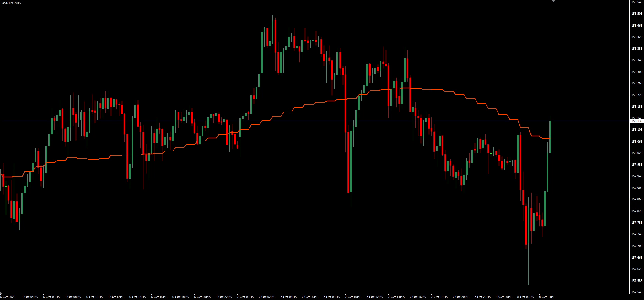The width and height of the screenshot is (644, 300).
Task: Click the 157.825 price scale label
Action: click(x=636, y=211)
